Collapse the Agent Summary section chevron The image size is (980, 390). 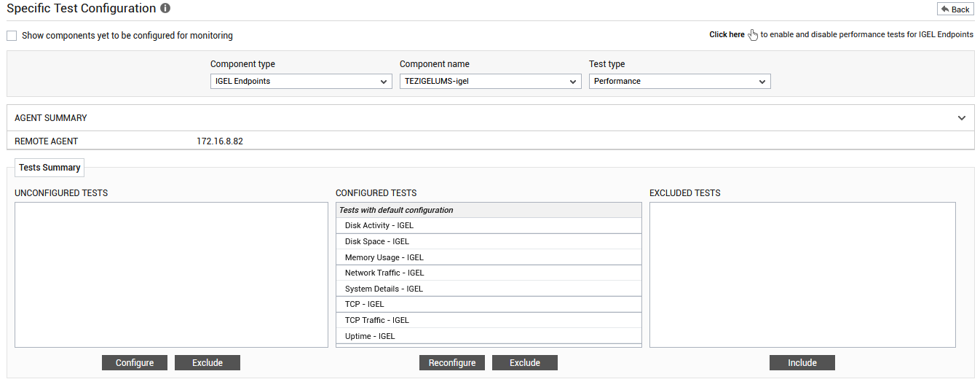[x=962, y=118]
